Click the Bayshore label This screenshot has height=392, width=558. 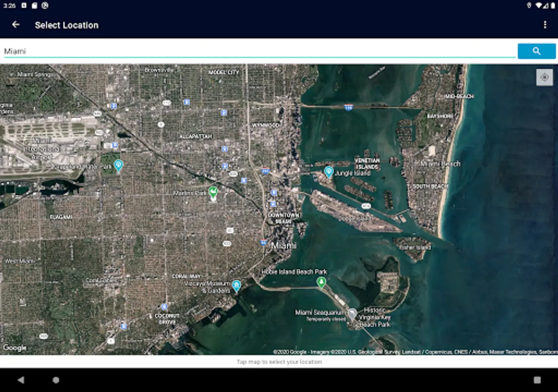coord(440,116)
